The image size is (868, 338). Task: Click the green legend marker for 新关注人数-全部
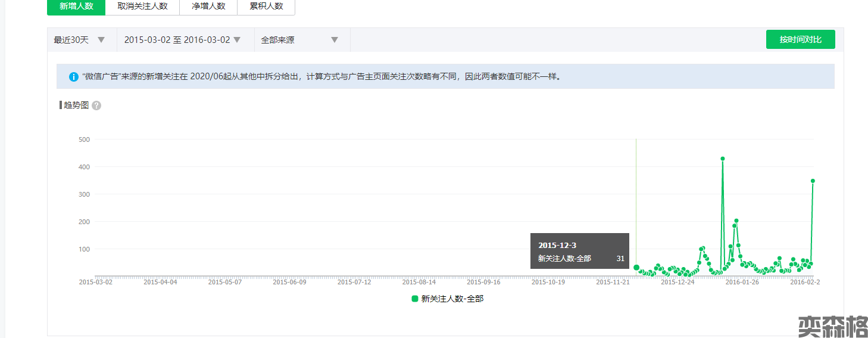(415, 299)
